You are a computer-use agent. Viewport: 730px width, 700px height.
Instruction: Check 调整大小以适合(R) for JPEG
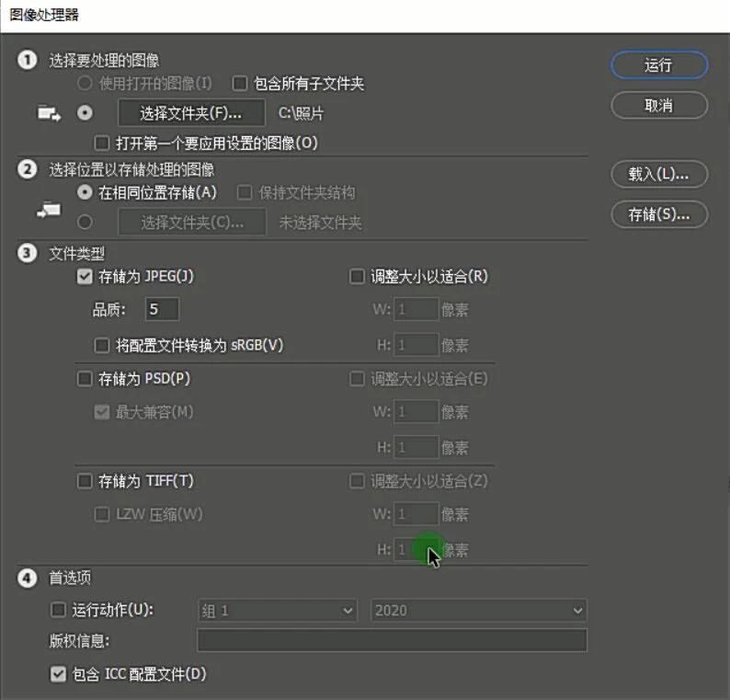tap(357, 277)
